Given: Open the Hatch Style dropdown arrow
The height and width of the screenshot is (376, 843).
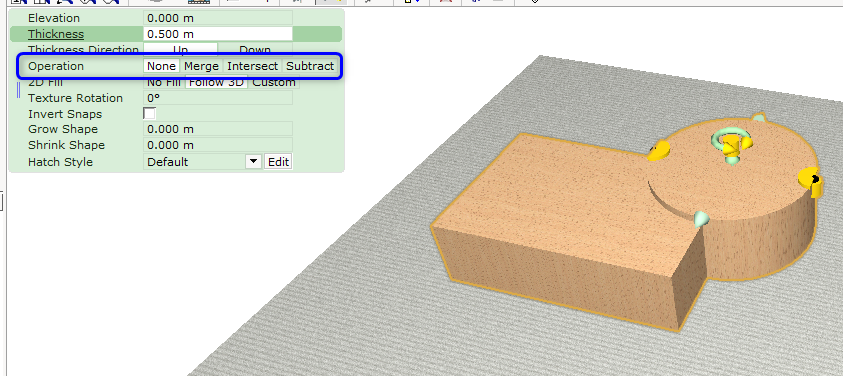Looking at the screenshot, I should pyautogui.click(x=254, y=162).
